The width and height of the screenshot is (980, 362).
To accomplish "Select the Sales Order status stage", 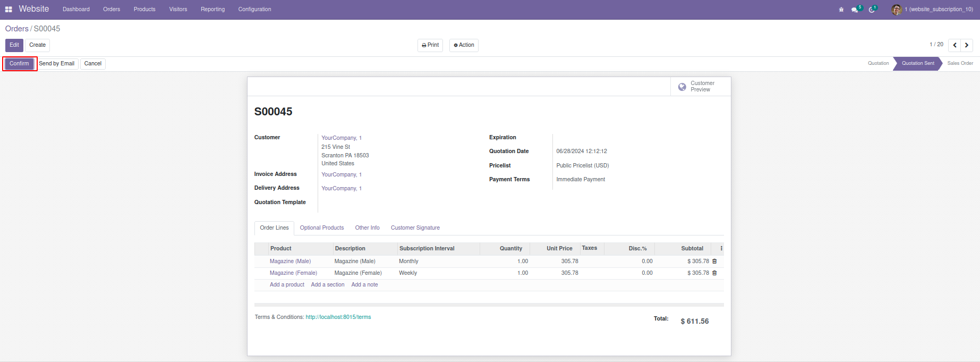I will 960,63.
